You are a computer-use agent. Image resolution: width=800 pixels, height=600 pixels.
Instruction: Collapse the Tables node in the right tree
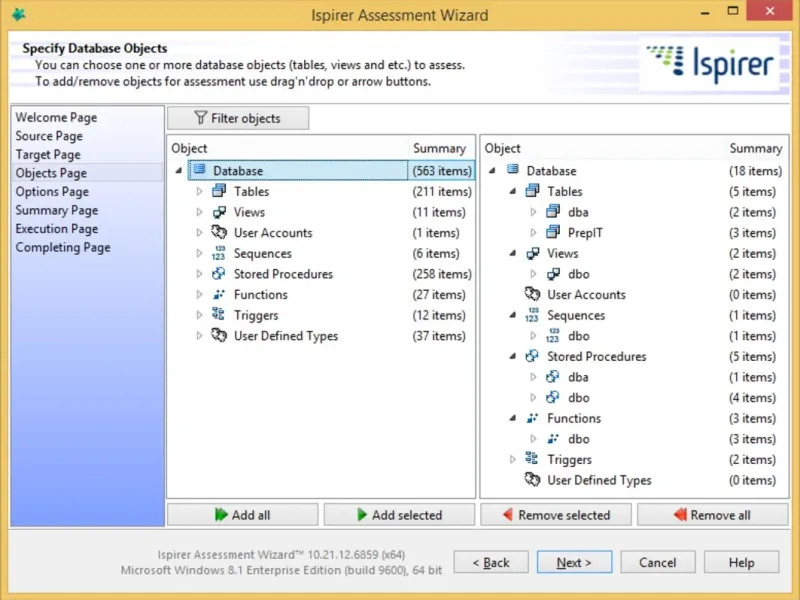click(513, 191)
